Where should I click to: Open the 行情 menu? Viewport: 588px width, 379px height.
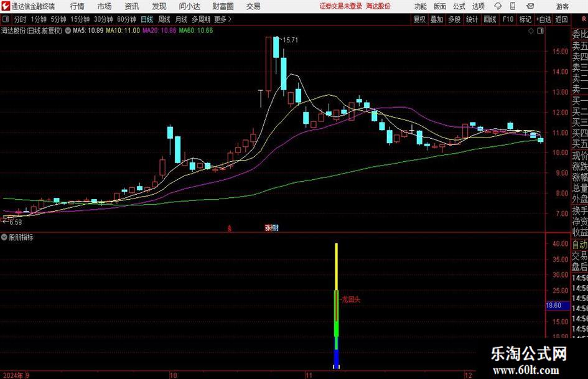pos(77,6)
